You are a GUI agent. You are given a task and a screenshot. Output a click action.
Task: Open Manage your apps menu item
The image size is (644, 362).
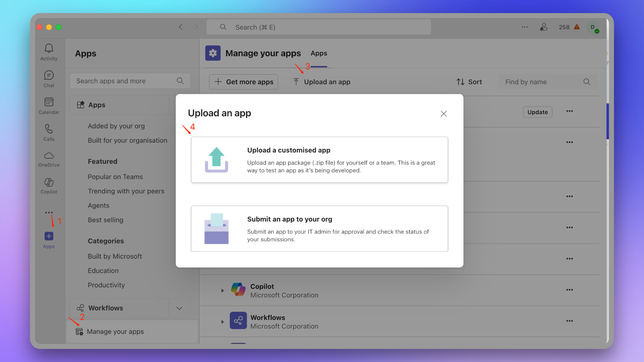point(115,331)
